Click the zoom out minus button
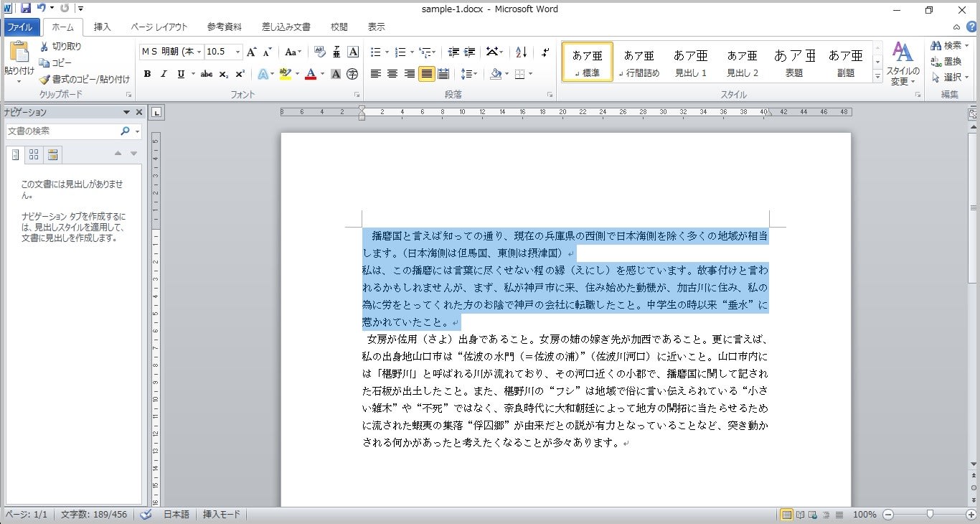The width and height of the screenshot is (980, 524). [888, 515]
